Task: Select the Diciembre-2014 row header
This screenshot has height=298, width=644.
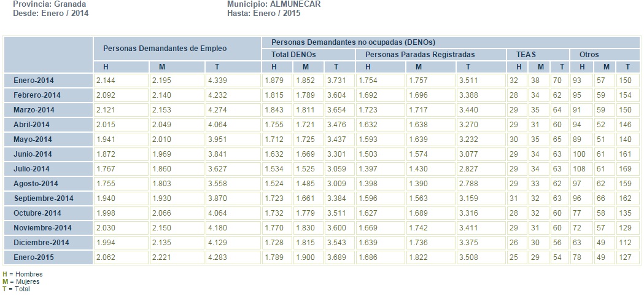Action: [41, 243]
